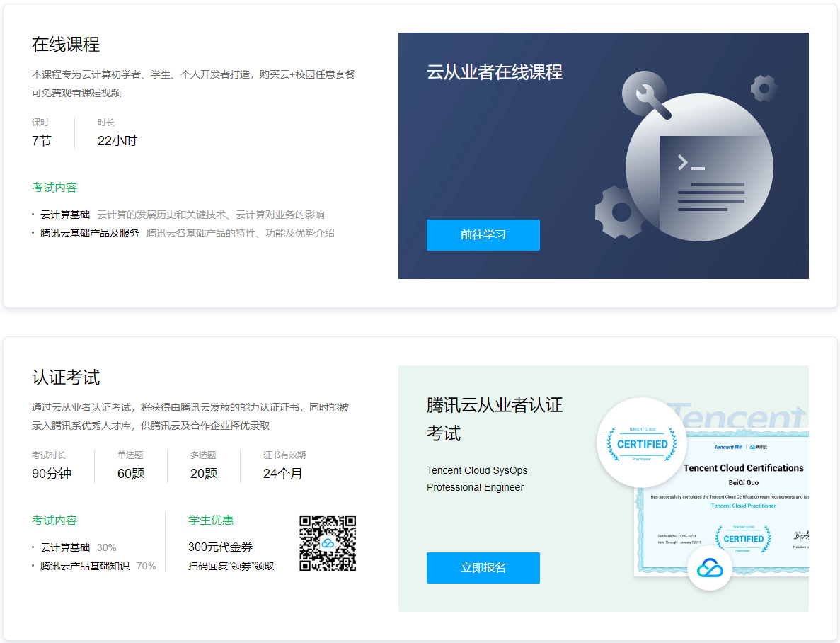Click the student coupon QR code
Viewport: 840px width, 643px height.
[328, 542]
